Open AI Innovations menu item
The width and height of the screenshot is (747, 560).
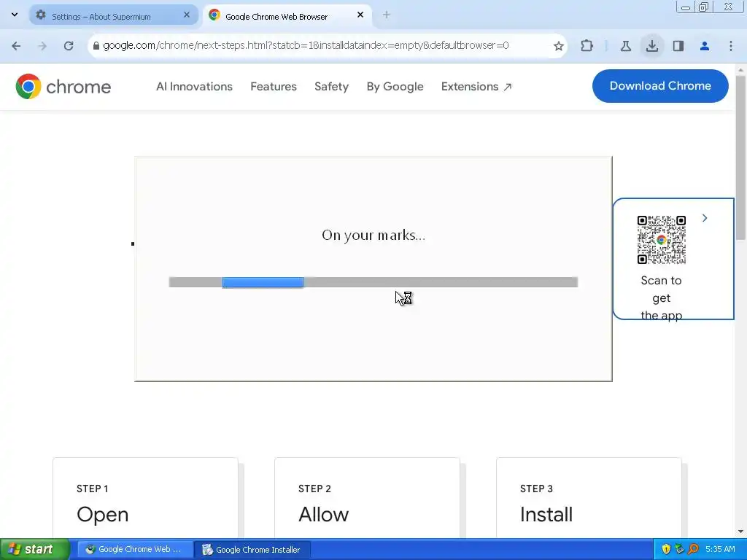pyautogui.click(x=194, y=87)
